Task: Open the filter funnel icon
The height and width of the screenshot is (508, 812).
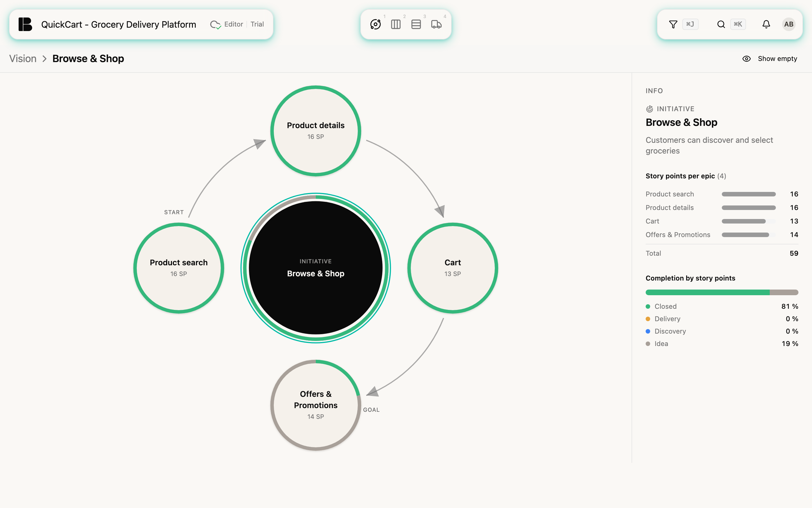Action: coord(673,24)
